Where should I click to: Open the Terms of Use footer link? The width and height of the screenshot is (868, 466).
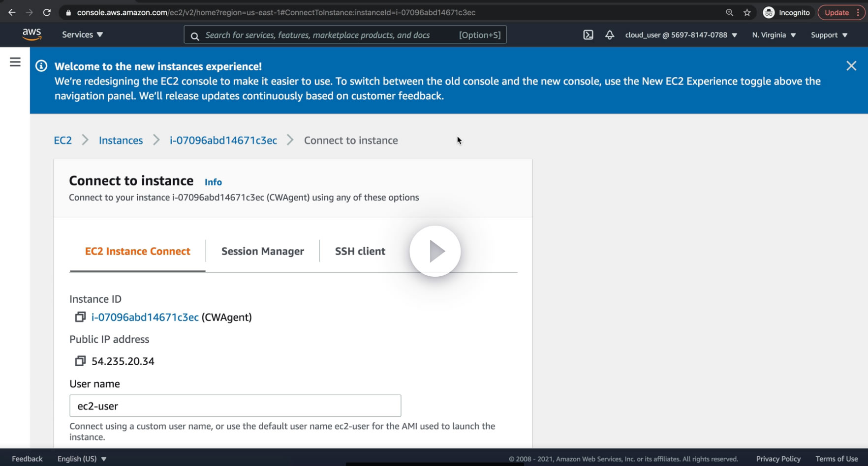pyautogui.click(x=837, y=459)
